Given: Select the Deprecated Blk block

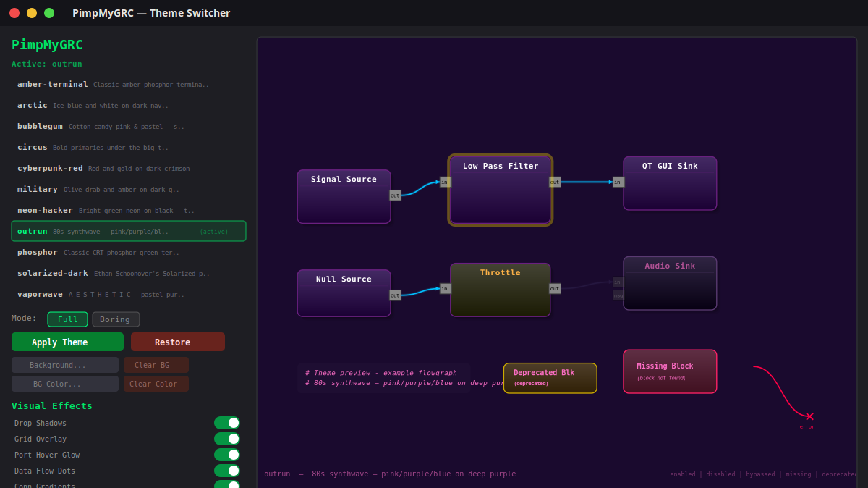Looking at the screenshot, I should [550, 377].
